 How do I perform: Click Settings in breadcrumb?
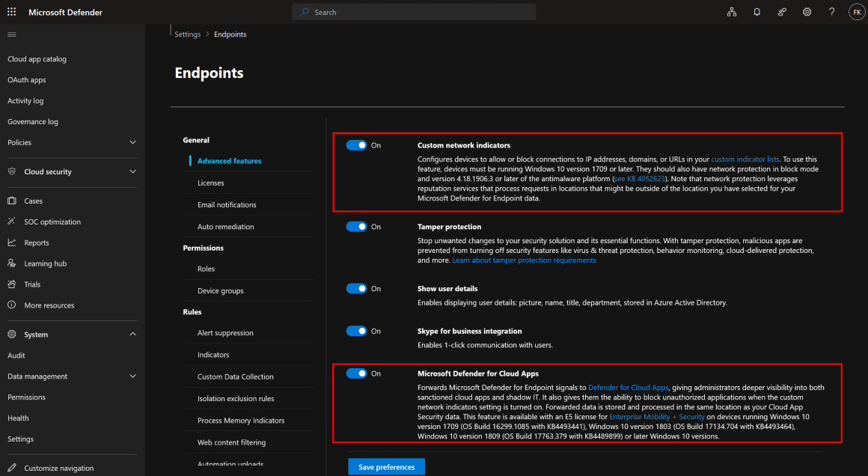pos(188,34)
